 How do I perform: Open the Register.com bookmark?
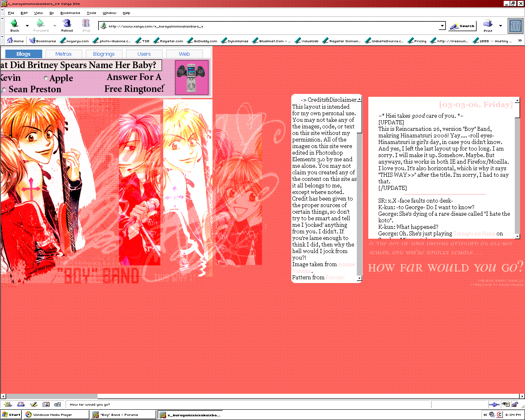pos(168,41)
